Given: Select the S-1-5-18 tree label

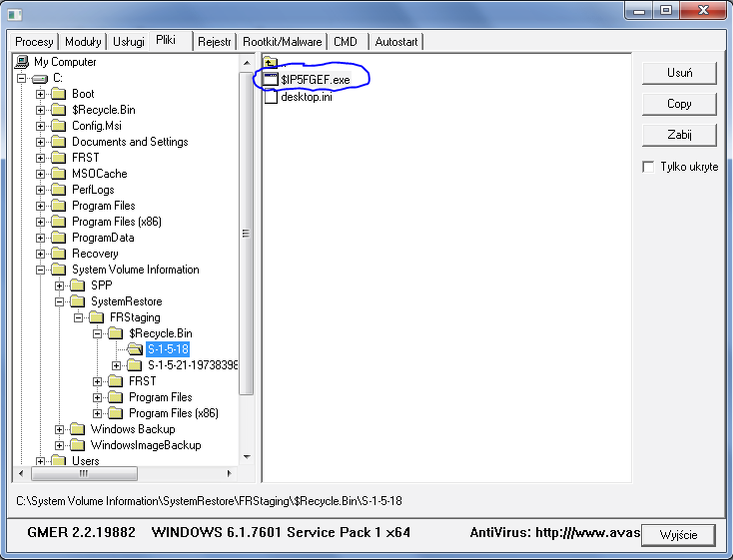Looking at the screenshot, I should (168, 349).
